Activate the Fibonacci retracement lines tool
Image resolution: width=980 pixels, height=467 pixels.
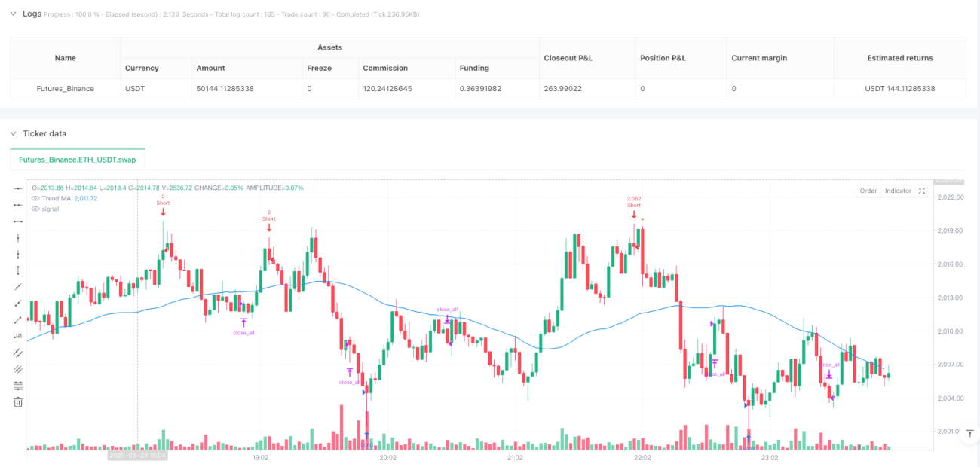click(18, 386)
